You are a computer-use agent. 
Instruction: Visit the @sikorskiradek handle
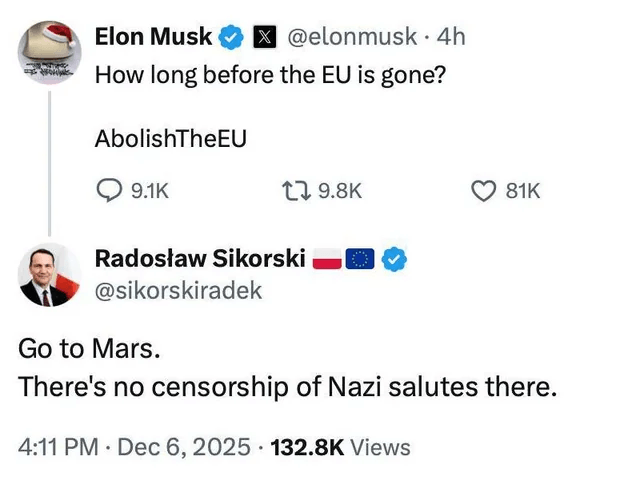point(178,290)
